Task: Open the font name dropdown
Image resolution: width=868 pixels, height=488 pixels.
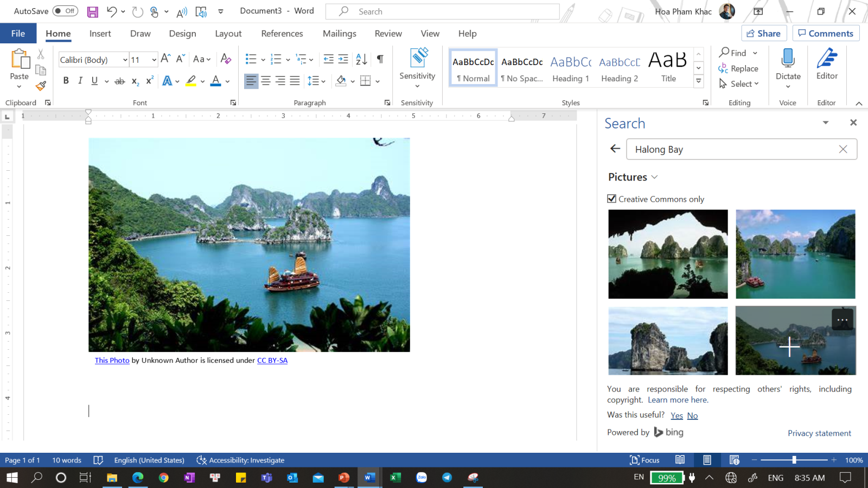Action: 125,60
